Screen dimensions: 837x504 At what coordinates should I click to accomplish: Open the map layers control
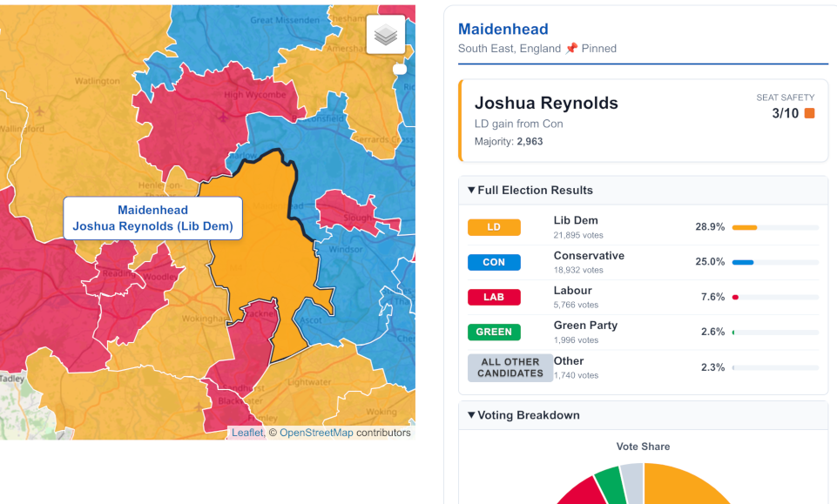[386, 36]
